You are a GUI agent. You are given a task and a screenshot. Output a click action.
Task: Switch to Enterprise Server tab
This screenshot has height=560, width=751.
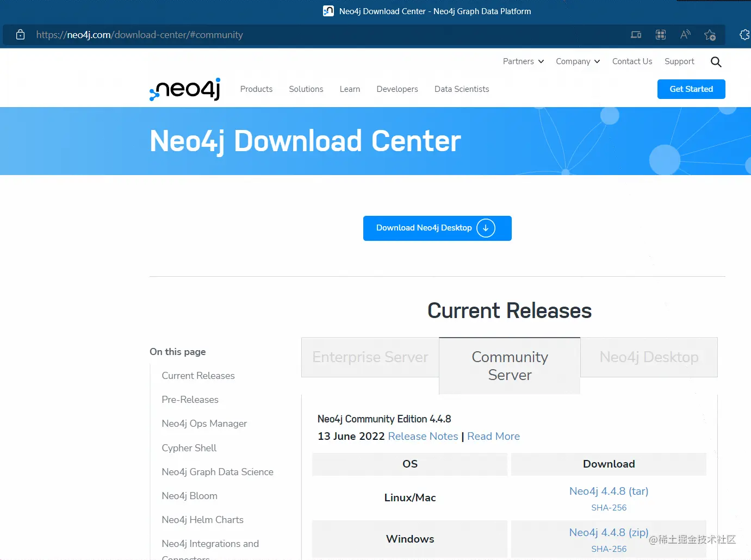(370, 357)
